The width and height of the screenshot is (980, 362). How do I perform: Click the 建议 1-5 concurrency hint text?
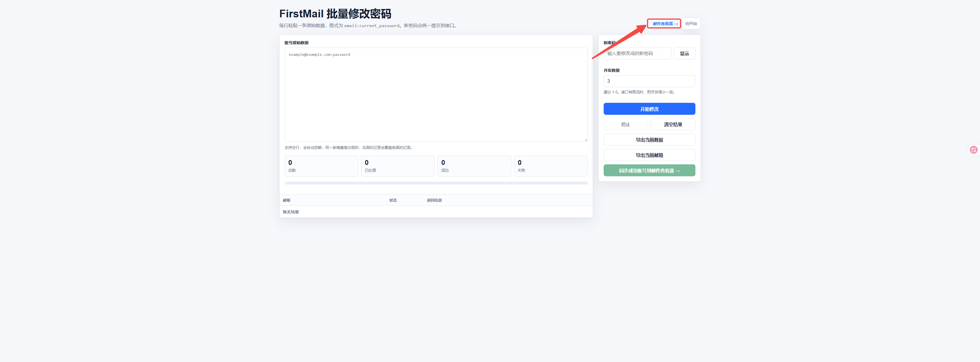coord(639,92)
